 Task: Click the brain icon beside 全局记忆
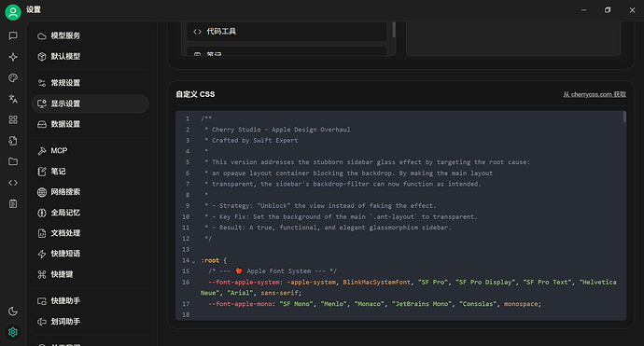click(42, 213)
